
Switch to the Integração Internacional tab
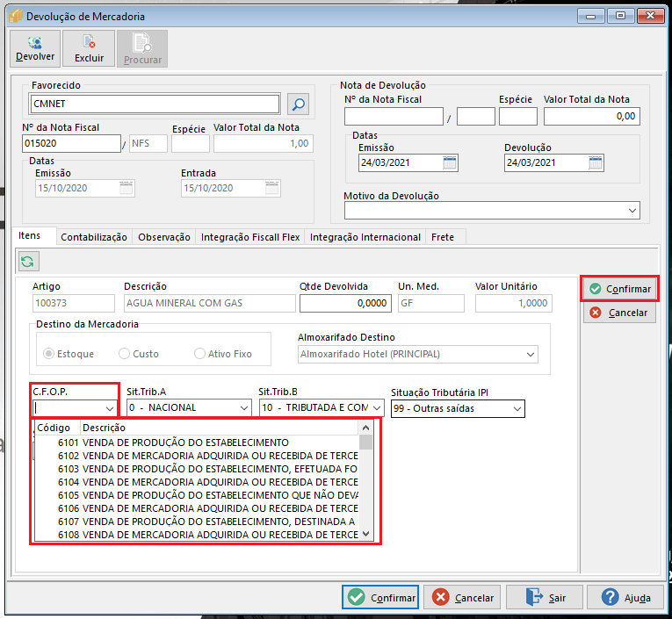click(x=365, y=237)
